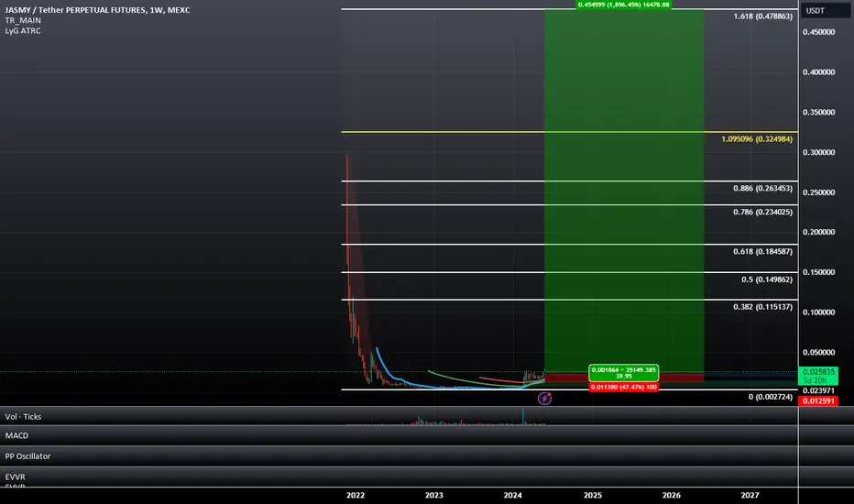Click the red 0.012591 price axis tag
This screenshot has width=854, height=504.
point(818,401)
